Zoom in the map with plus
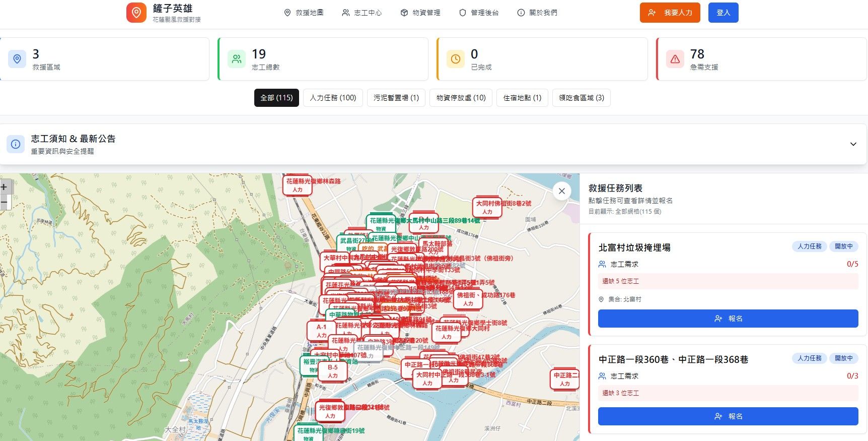 coord(4,187)
